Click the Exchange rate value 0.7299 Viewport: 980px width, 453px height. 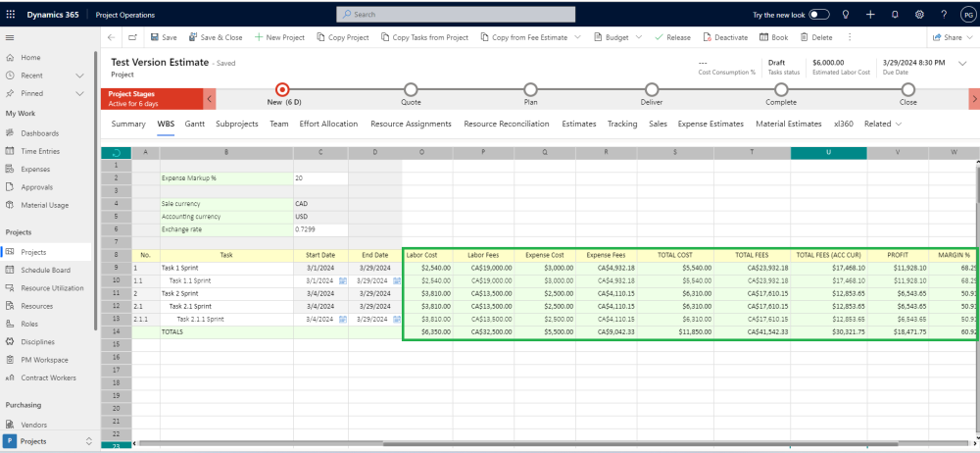[320, 229]
